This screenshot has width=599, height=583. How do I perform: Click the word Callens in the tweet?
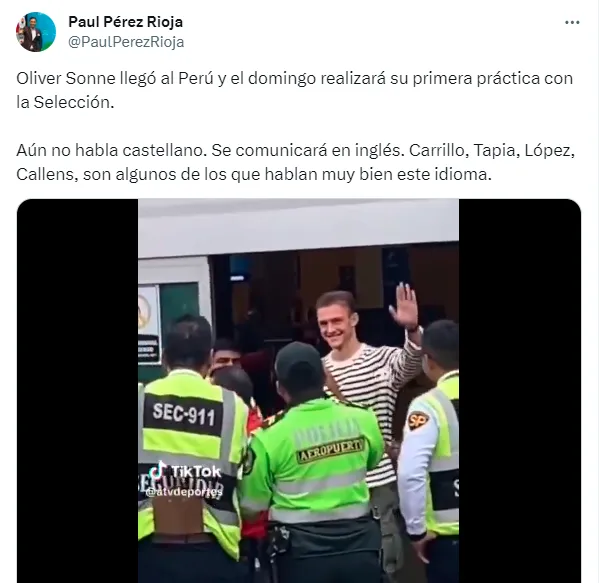coord(47,175)
